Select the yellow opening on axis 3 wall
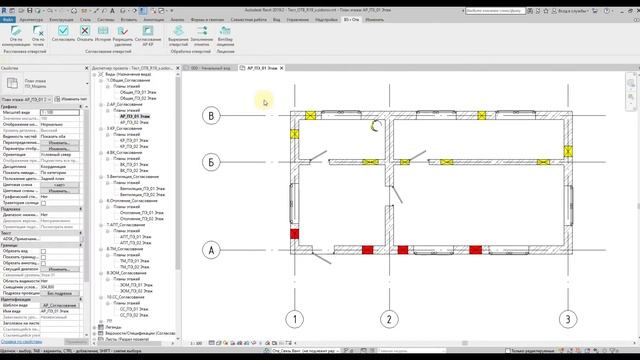This screenshot has width=640, height=360. (568, 152)
